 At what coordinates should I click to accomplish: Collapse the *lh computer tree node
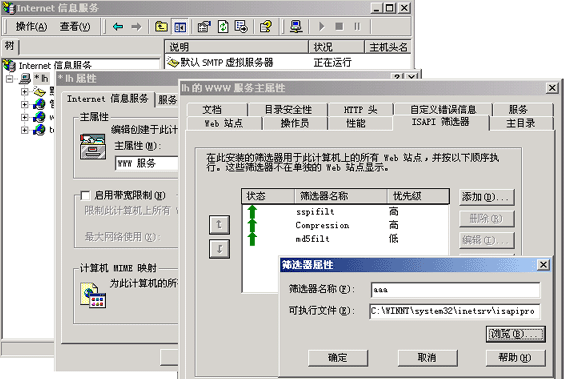(10, 78)
